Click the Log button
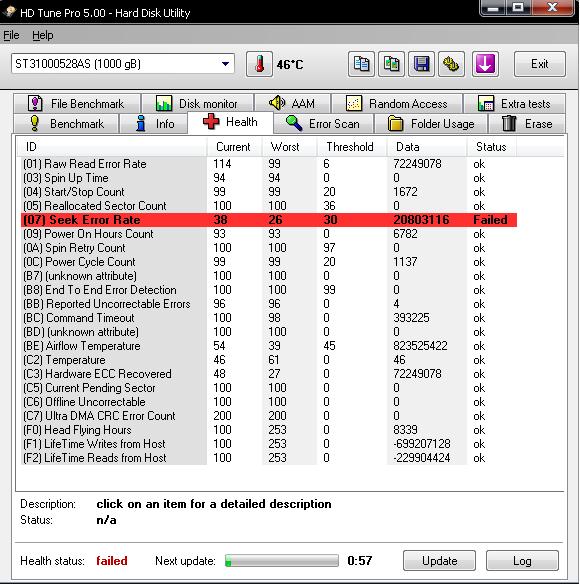Viewport: 580px width, 584px height. point(522,561)
